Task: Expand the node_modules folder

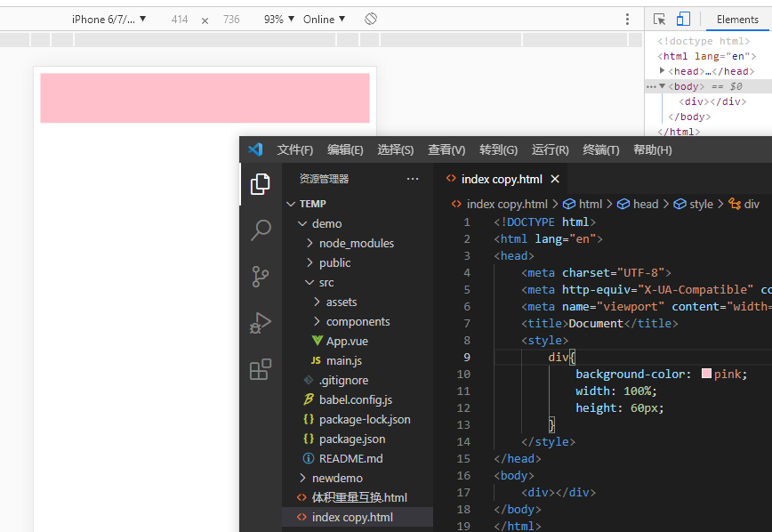Action: 310,243
